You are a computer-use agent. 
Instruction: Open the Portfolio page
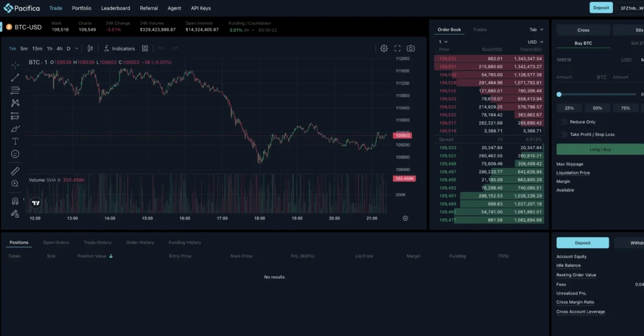82,8
